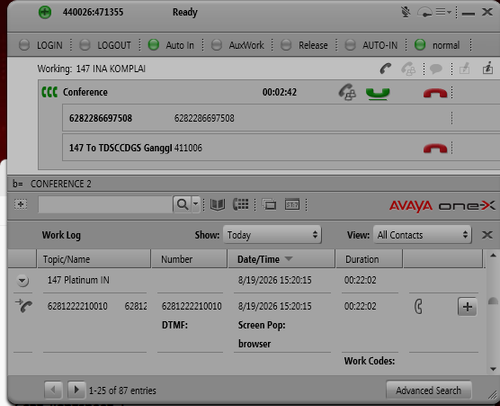Toggle the Release button
The width and height of the screenshot is (500, 406).
(304, 45)
